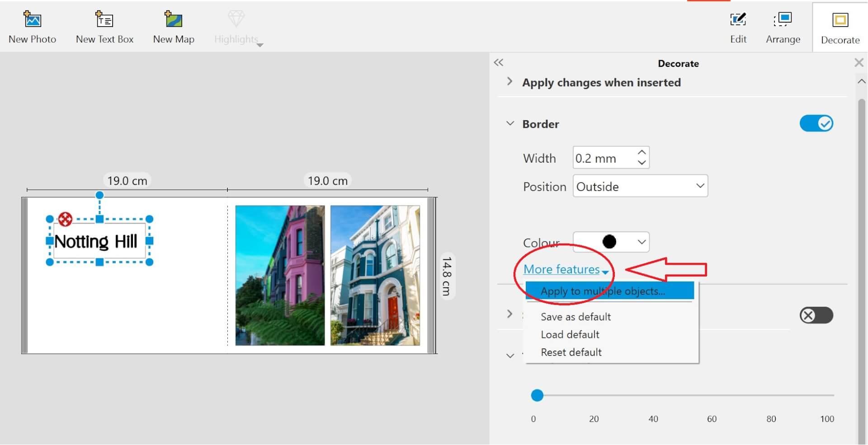Click Reset default in the menu
Viewport: 868px width, 445px height.
571,352
